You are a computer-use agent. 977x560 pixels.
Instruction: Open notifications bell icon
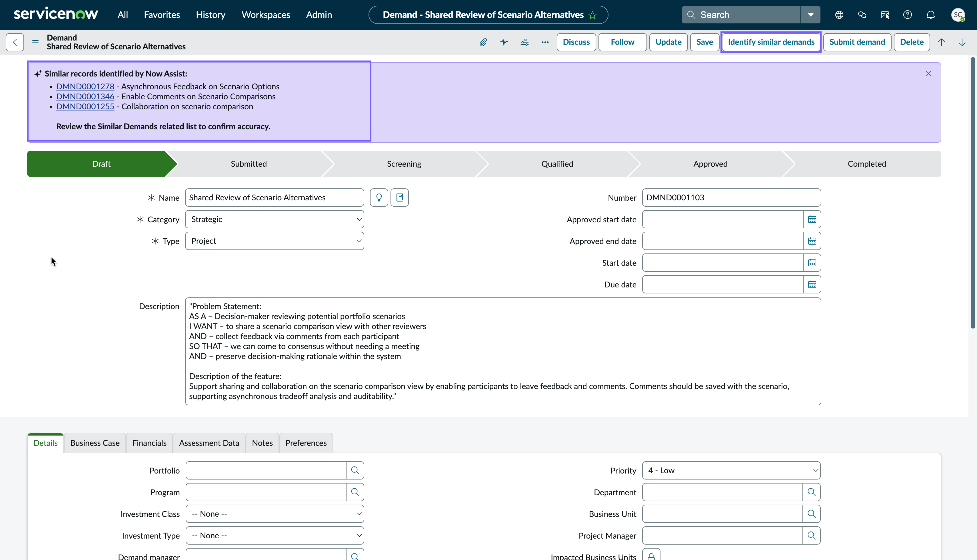pos(930,15)
